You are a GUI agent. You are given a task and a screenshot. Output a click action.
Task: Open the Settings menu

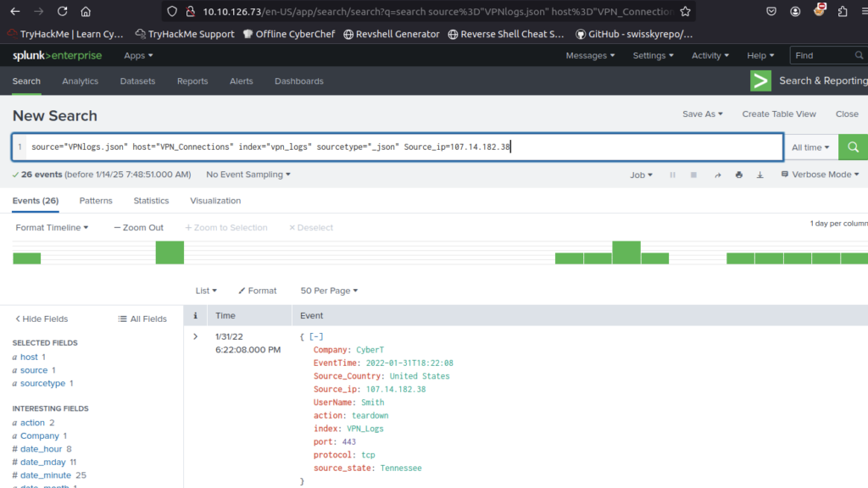pyautogui.click(x=654, y=55)
